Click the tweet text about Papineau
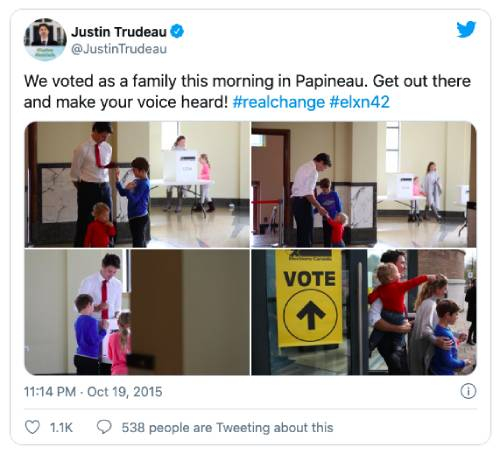The image size is (500, 454). (x=247, y=91)
